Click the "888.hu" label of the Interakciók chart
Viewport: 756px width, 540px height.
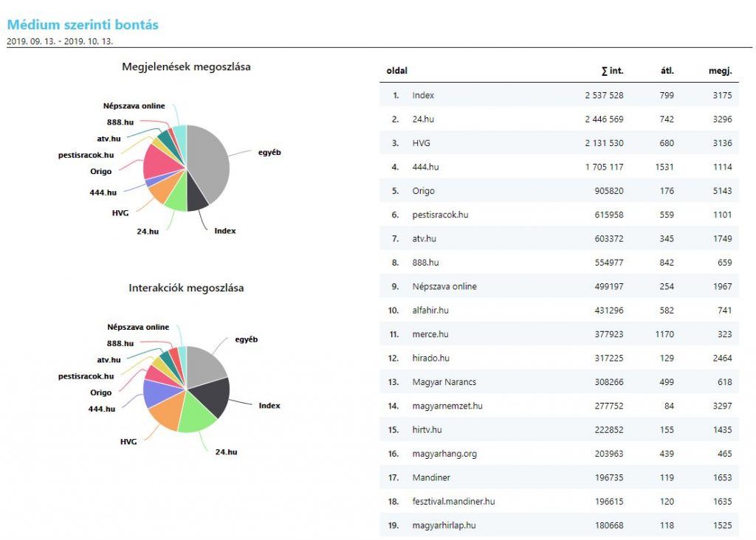pyautogui.click(x=120, y=344)
